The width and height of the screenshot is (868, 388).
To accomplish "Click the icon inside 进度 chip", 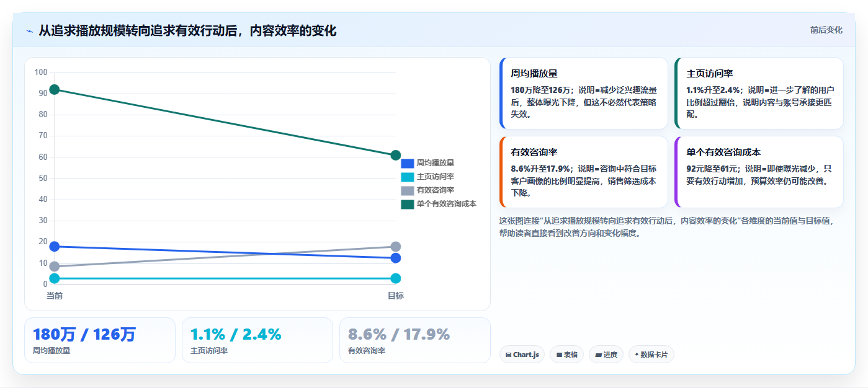I will 598,355.
